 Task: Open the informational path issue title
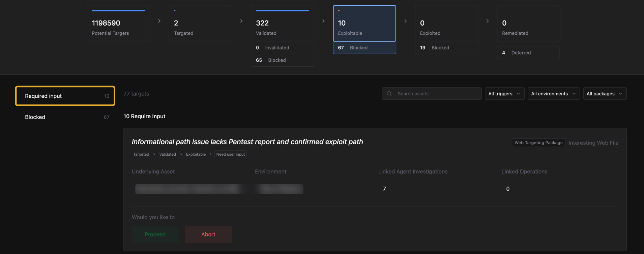247,142
